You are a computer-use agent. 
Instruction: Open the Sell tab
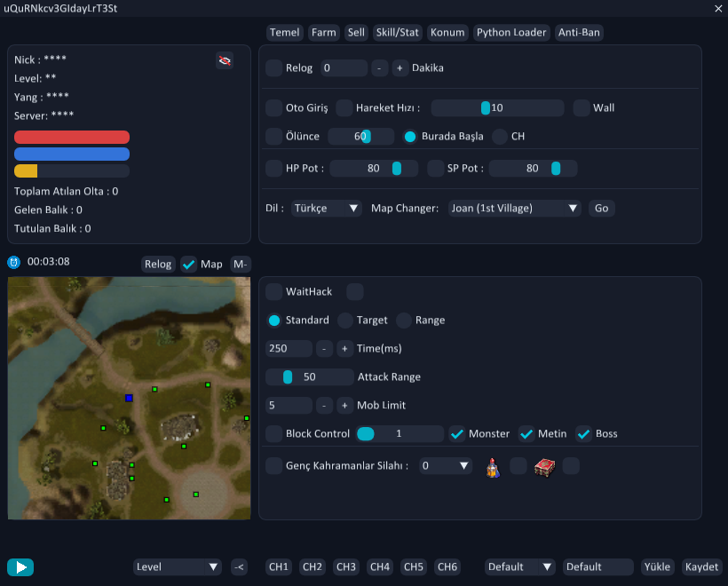click(x=356, y=33)
